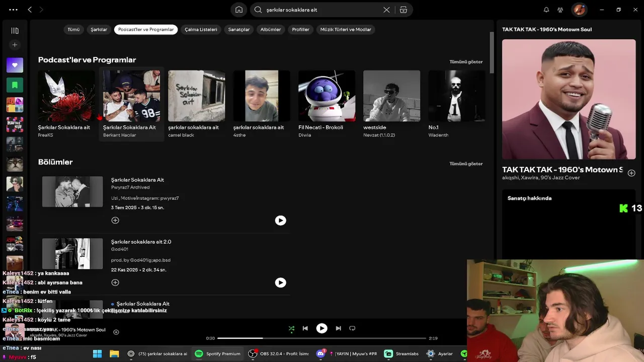Clear the search field with X
Viewport: 644px width, 362px height.
tap(386, 10)
